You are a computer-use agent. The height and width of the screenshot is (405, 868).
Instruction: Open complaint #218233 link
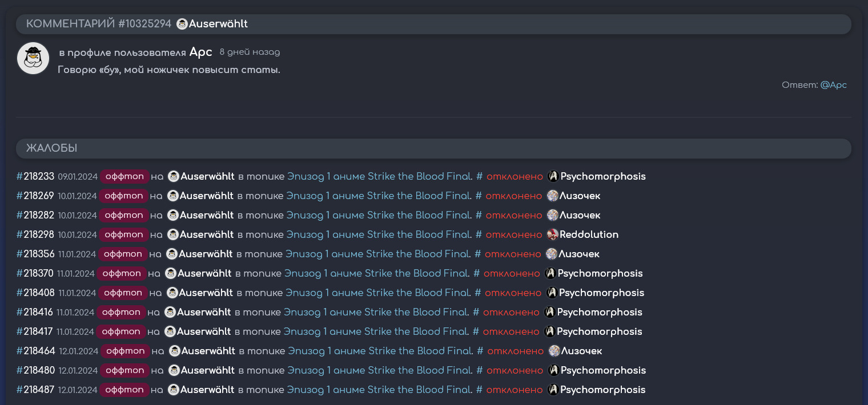pyautogui.click(x=35, y=177)
